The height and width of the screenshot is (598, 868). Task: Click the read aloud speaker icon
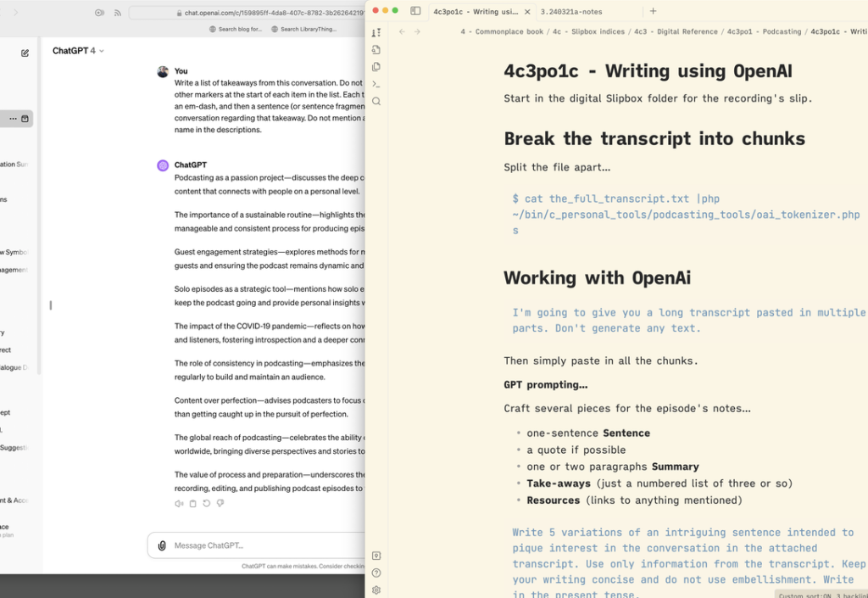(x=179, y=503)
